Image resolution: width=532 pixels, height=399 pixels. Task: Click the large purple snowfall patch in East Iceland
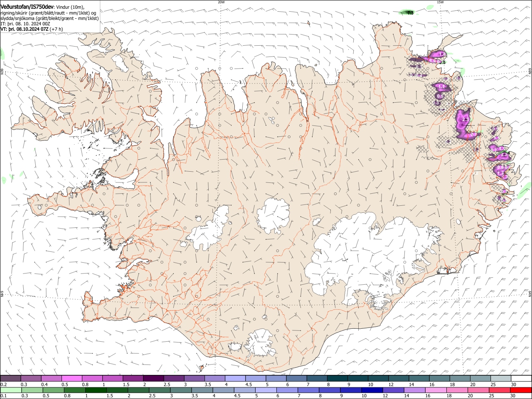click(463, 124)
